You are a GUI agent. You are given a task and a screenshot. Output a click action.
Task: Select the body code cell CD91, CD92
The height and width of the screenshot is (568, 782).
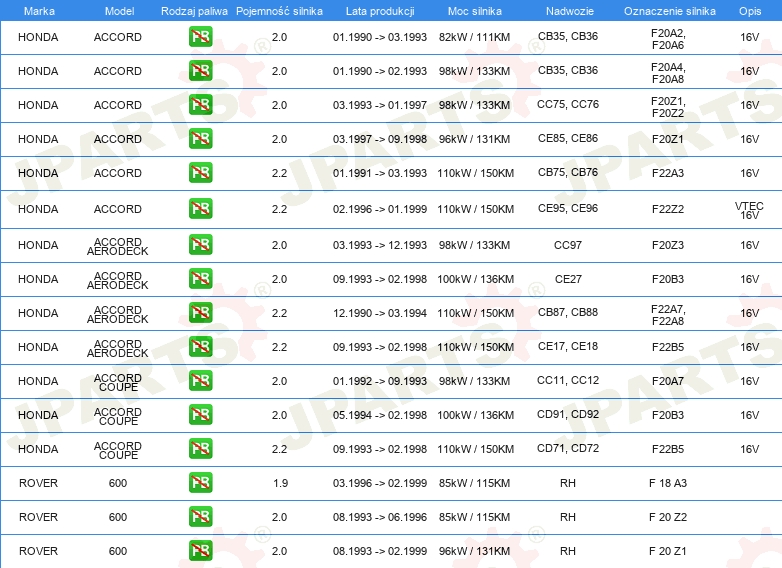pyautogui.click(x=568, y=414)
